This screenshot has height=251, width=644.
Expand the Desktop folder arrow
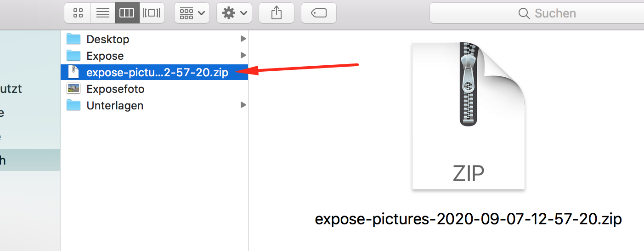pos(243,39)
